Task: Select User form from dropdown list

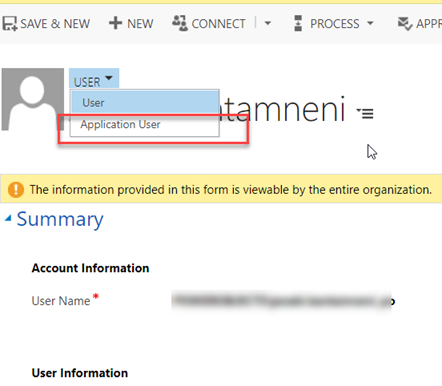Action: point(145,103)
